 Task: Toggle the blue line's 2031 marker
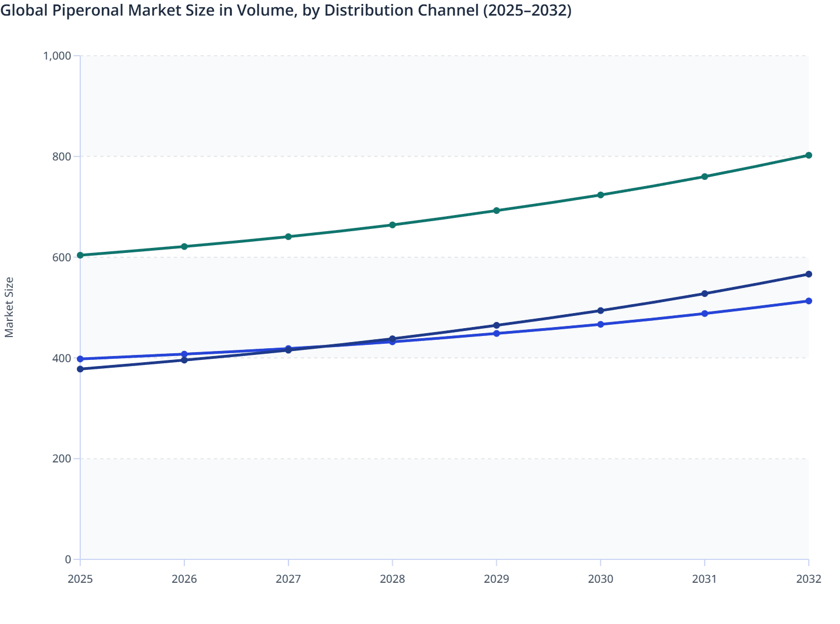tap(704, 313)
